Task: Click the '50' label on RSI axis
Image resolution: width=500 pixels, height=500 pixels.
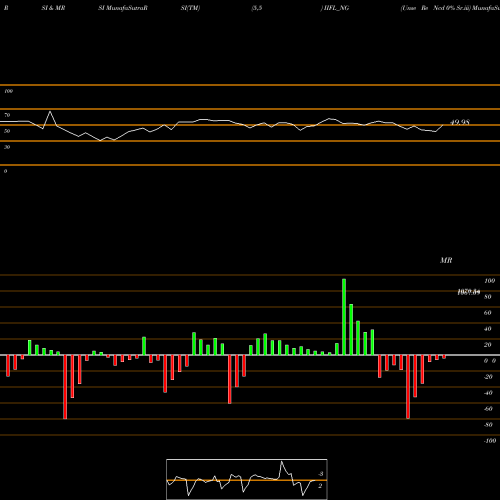Action: pos(7,131)
